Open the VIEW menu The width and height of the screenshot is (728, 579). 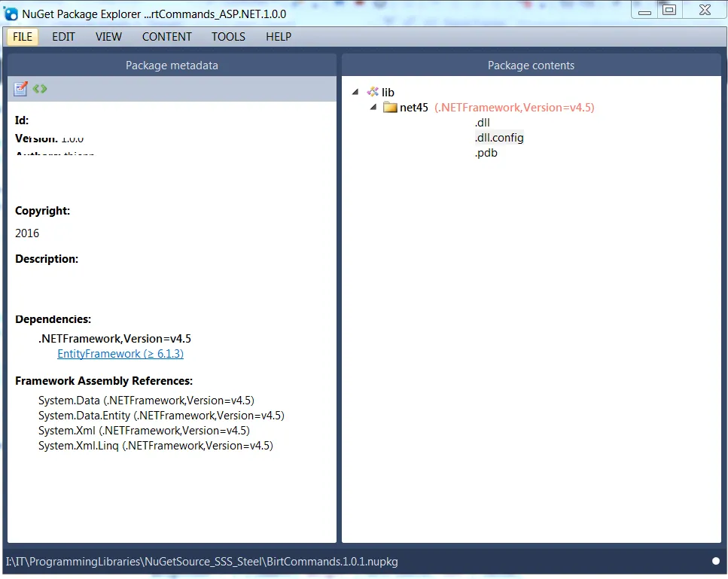tap(108, 37)
